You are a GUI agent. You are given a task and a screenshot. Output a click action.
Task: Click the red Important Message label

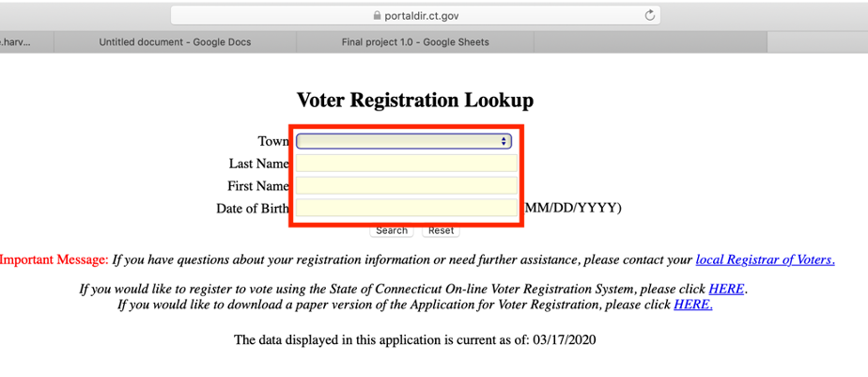pyautogui.click(x=54, y=259)
